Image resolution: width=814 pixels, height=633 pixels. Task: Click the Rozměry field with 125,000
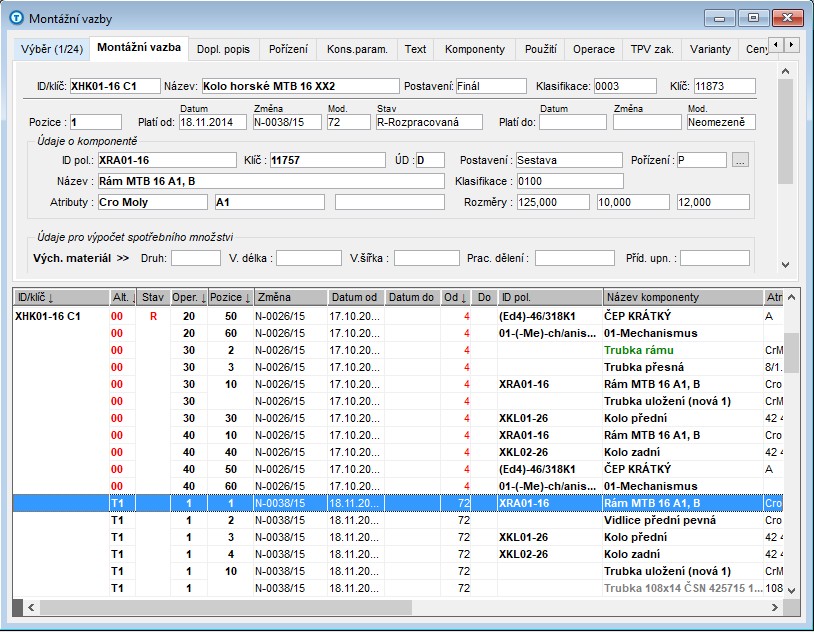pyautogui.click(x=553, y=202)
